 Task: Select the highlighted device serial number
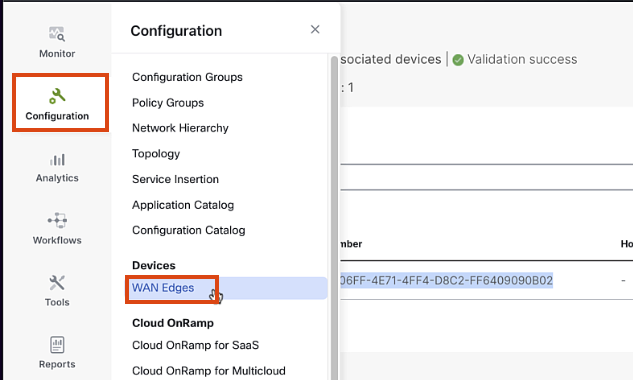pos(446,280)
